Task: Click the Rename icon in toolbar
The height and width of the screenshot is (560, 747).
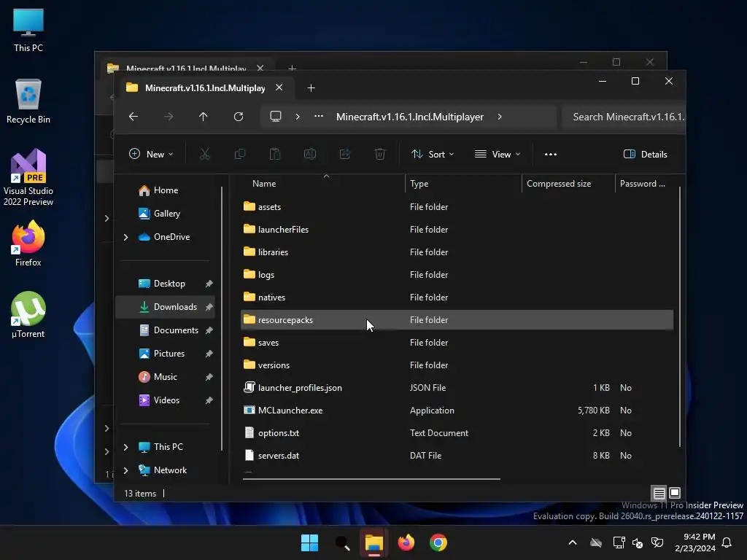Action: tap(309, 154)
